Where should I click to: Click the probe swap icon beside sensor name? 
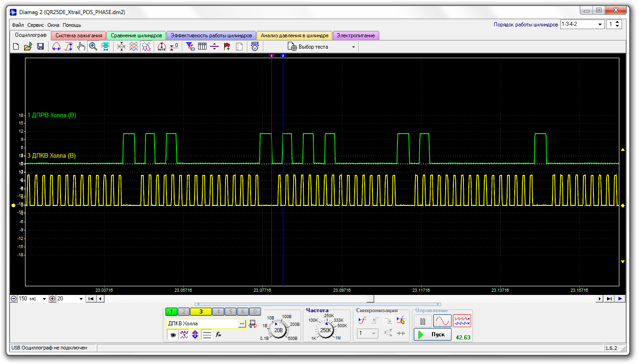pyautogui.click(x=252, y=324)
